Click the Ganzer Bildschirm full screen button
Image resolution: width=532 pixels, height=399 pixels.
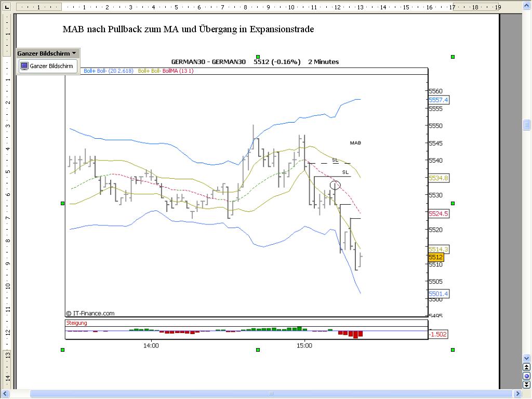48,66
